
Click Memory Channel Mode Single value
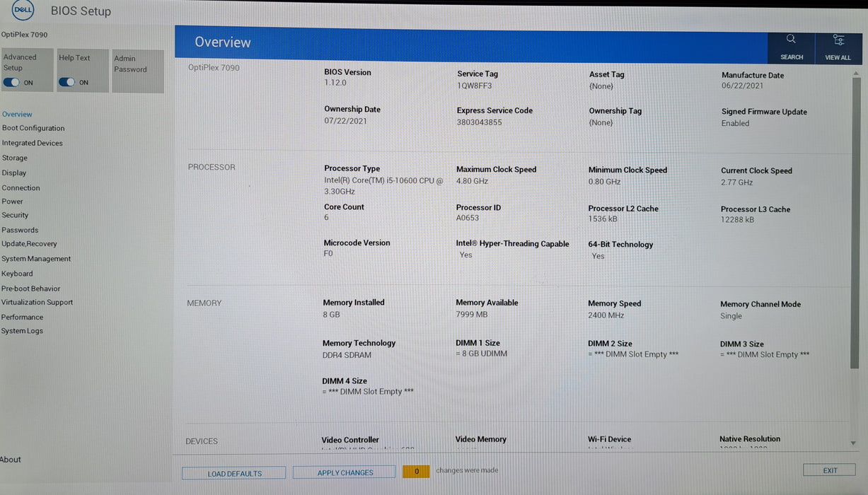[731, 316]
